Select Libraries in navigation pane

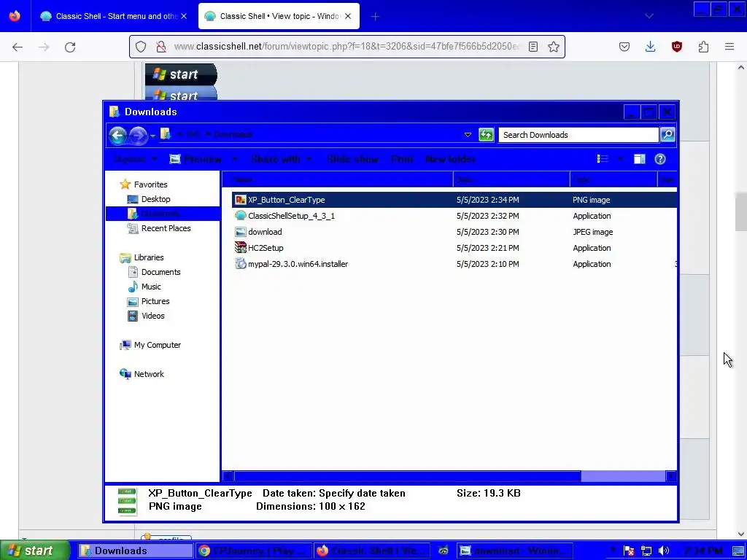tap(149, 257)
